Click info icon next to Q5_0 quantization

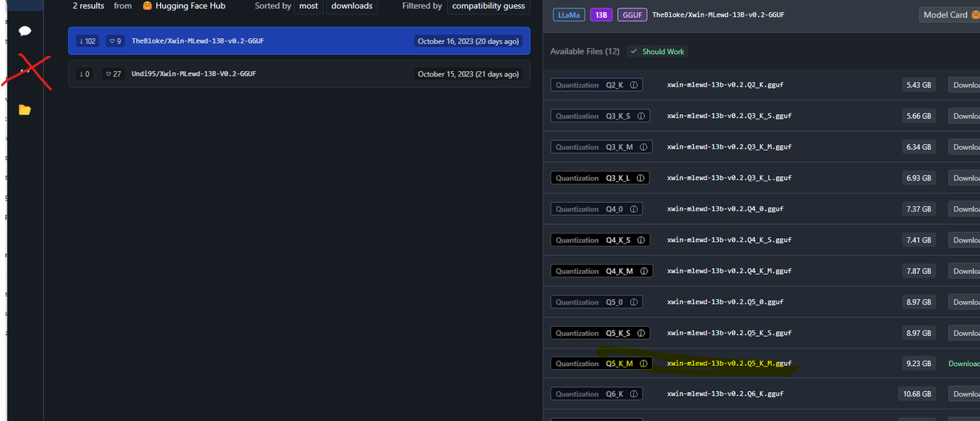click(x=634, y=302)
